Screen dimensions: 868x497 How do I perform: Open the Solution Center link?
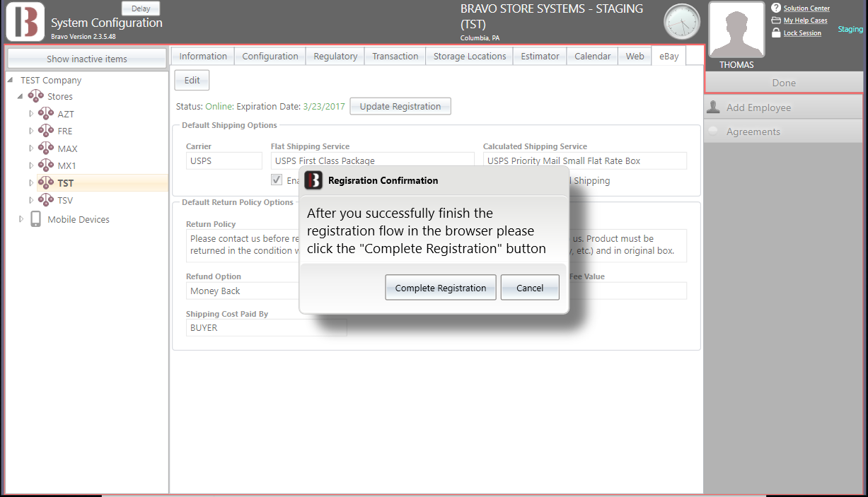coord(806,8)
